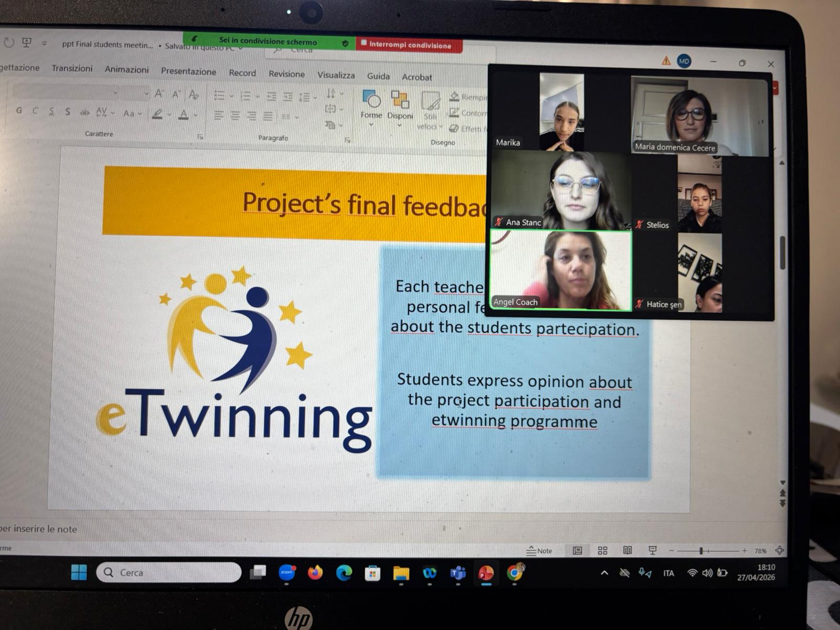Open line spacing options
Image resolution: width=840 pixels, height=630 pixels.
(307, 98)
